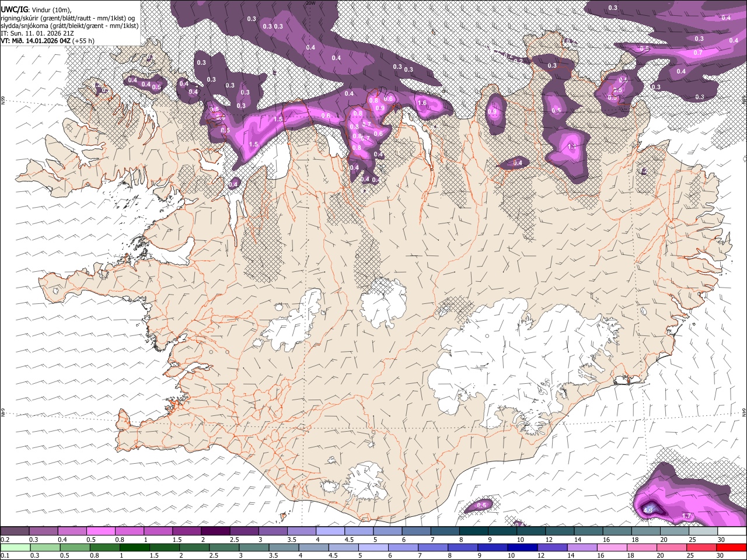Select the darkest purple 2 snow legend swatch
Screen dimensions: 747x560
pos(215,531)
